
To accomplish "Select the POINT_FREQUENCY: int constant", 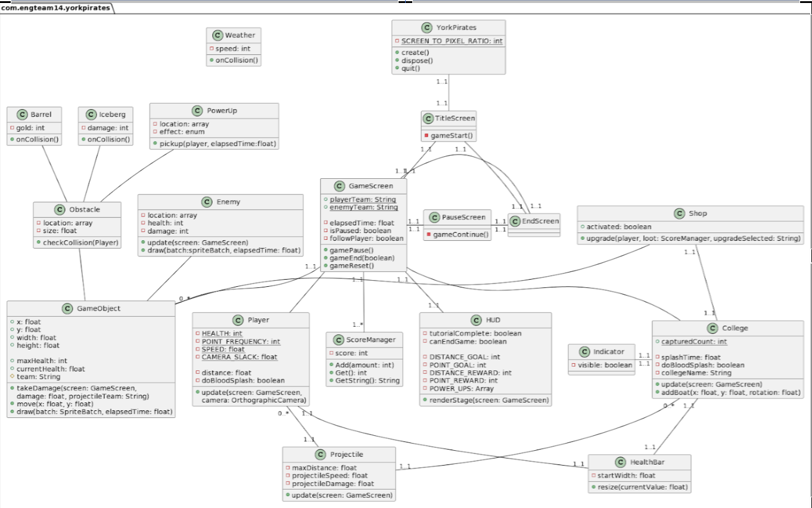I will coord(241,341).
